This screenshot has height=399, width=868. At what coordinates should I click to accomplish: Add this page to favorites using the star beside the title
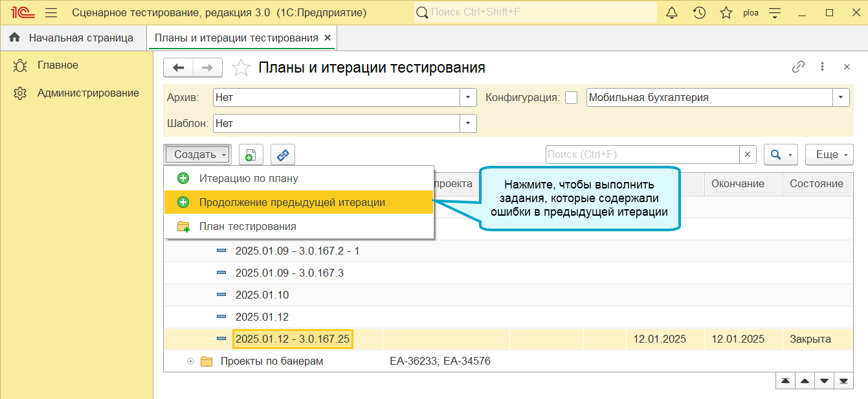[x=241, y=67]
